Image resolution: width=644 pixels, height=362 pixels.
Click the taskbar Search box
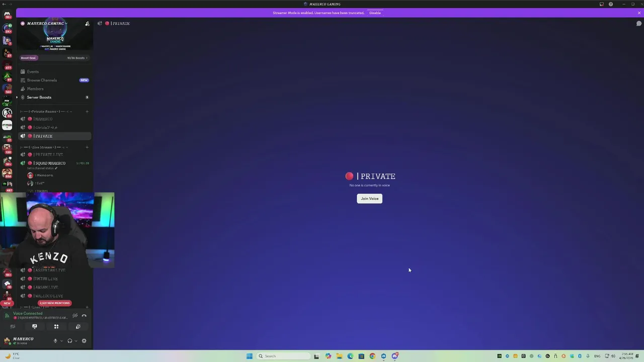tap(283, 356)
